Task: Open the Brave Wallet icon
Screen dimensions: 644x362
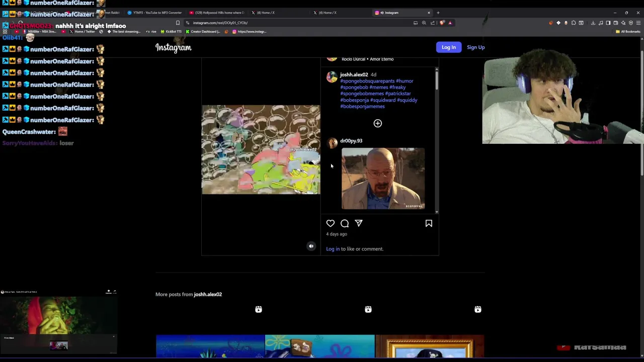Action: click(x=616, y=23)
